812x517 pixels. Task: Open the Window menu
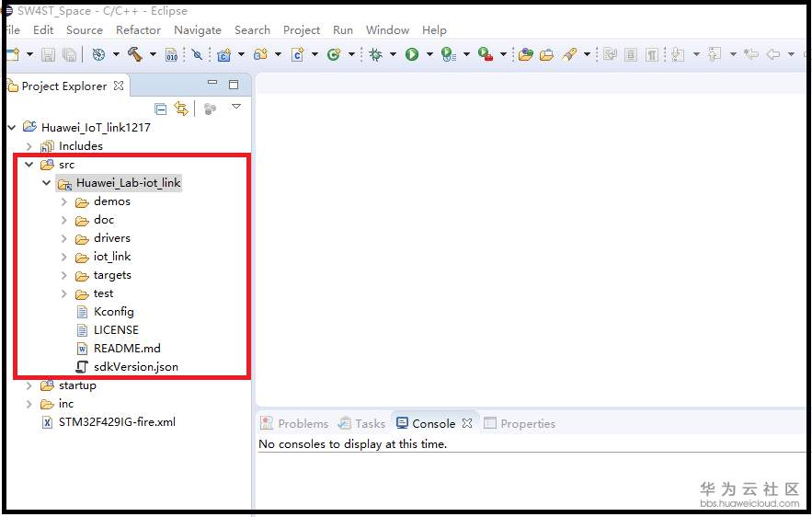click(387, 30)
